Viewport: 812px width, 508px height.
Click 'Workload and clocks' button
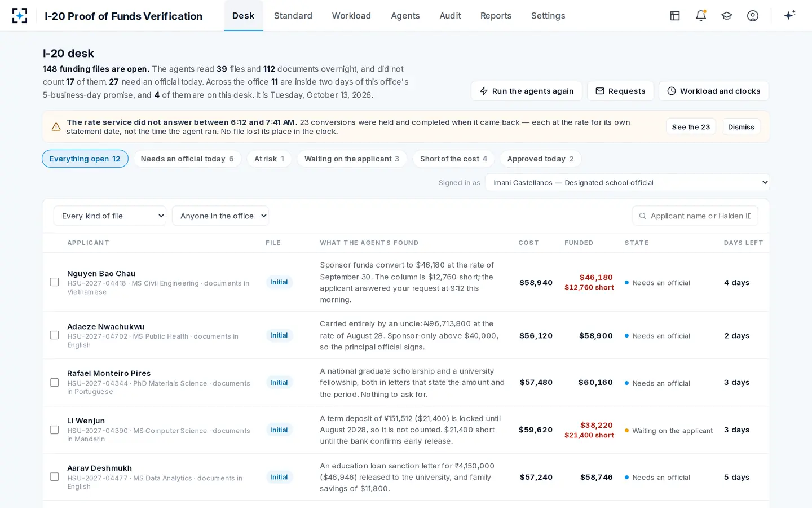tap(714, 91)
